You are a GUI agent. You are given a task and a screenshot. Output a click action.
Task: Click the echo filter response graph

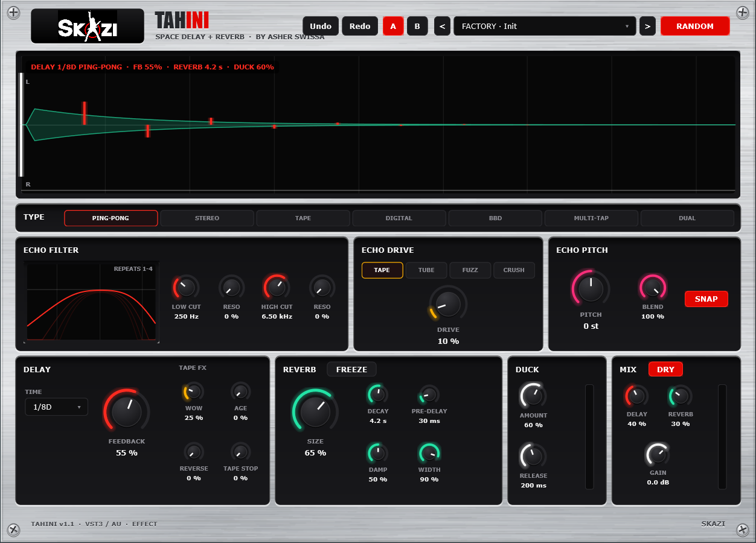tap(91, 302)
